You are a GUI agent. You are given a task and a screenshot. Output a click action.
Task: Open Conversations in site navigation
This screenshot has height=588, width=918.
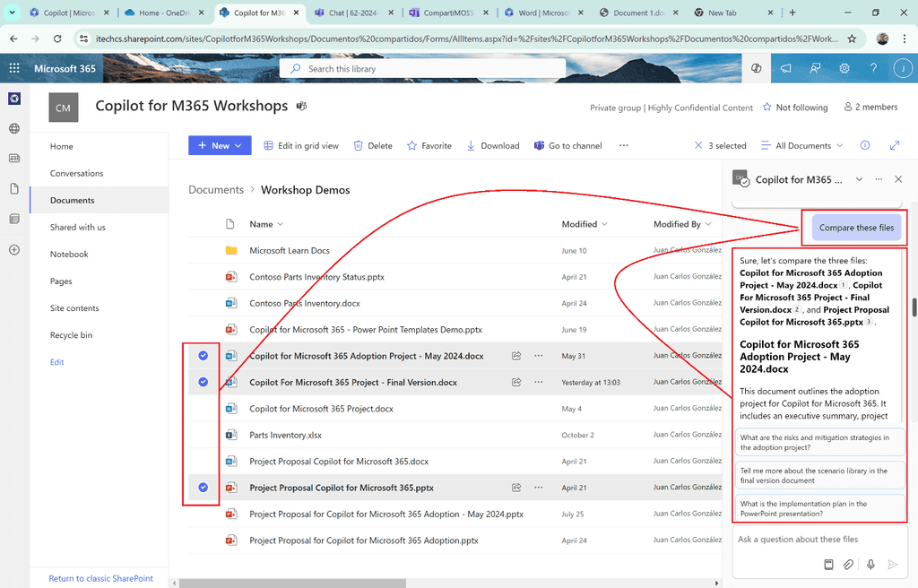tap(77, 173)
